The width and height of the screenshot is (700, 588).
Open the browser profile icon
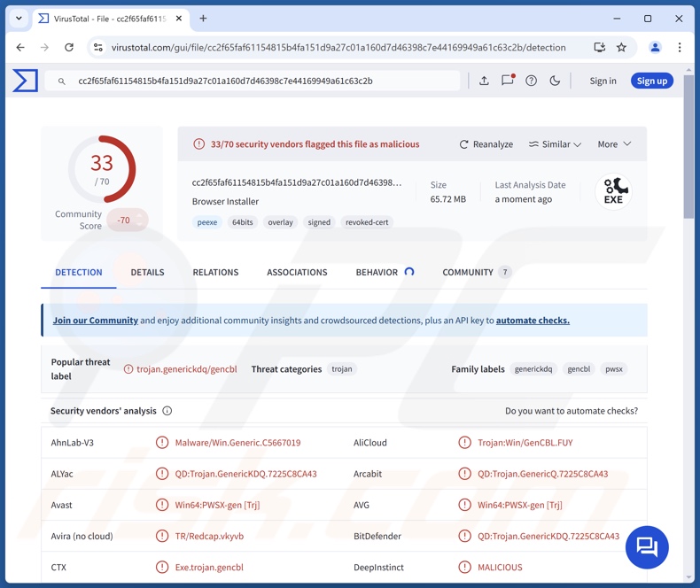click(655, 47)
